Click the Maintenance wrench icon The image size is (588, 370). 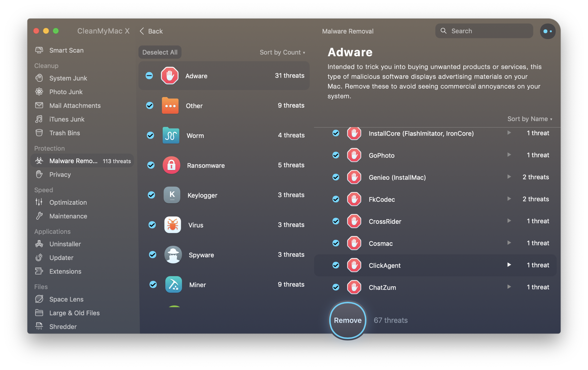tap(39, 216)
